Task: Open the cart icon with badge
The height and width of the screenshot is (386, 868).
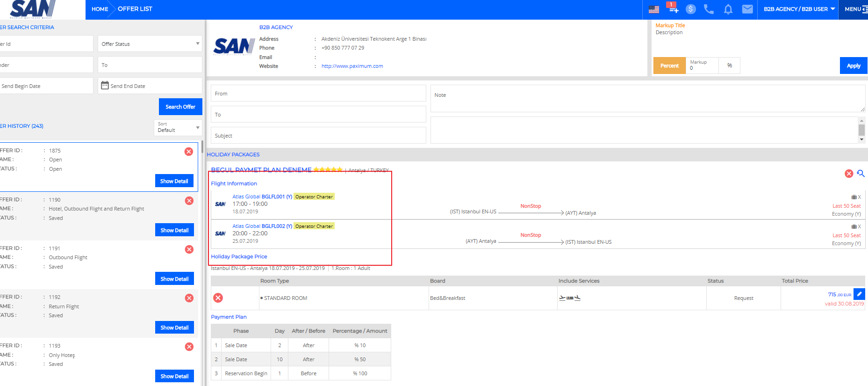Action: tap(672, 8)
